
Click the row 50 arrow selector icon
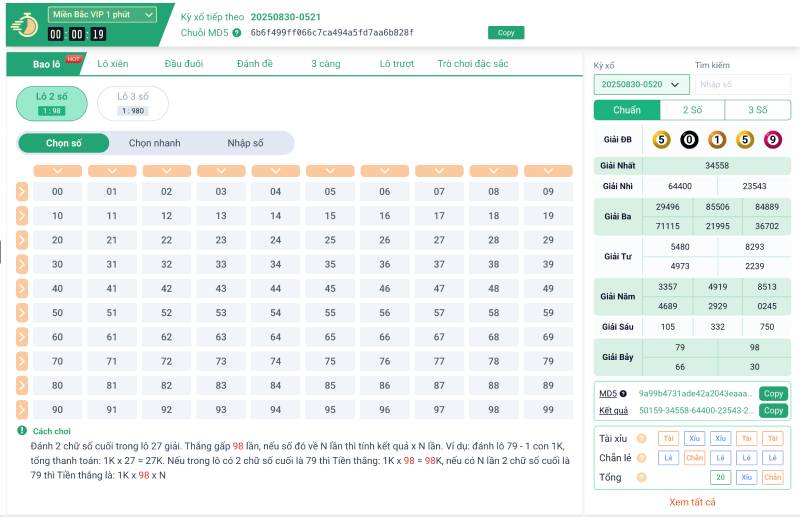(22, 313)
